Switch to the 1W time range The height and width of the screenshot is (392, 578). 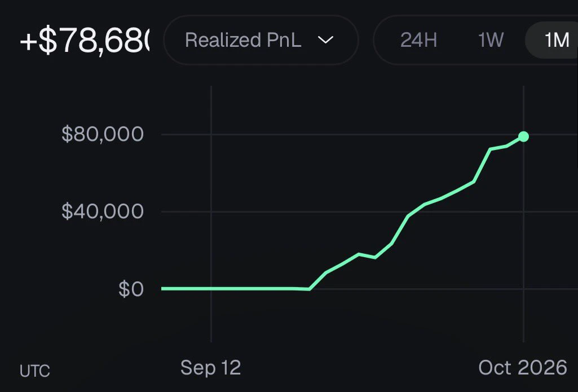click(491, 40)
